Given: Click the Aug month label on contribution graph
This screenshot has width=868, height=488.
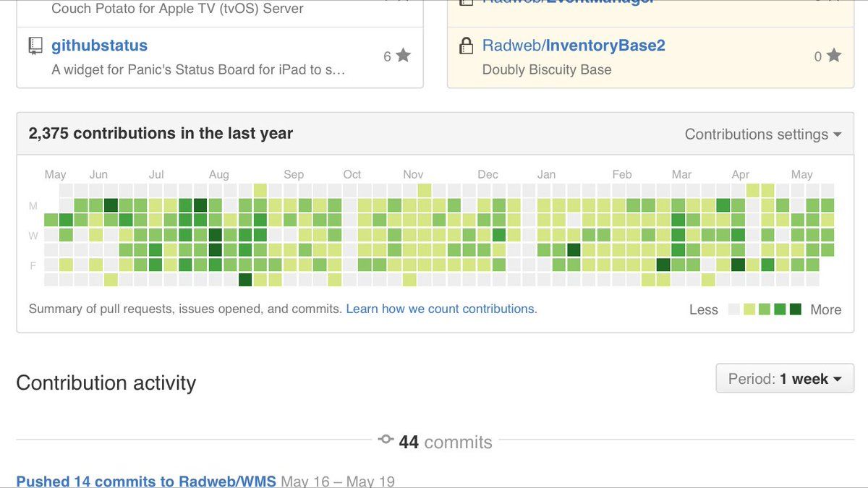Looking at the screenshot, I should click(219, 174).
